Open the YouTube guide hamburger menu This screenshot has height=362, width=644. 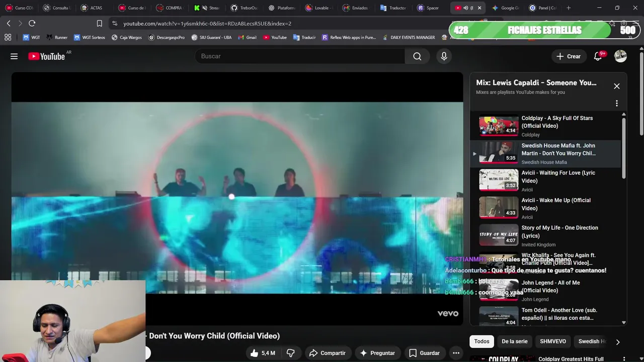coord(14,56)
